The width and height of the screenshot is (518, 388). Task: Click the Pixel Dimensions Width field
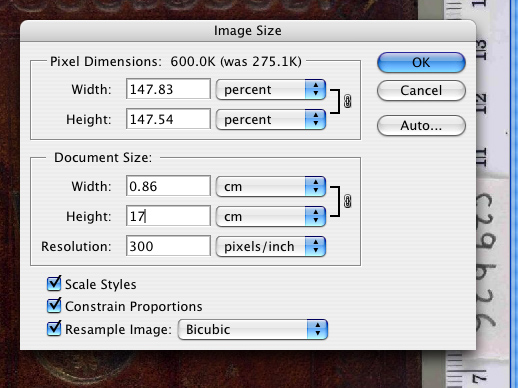168,89
